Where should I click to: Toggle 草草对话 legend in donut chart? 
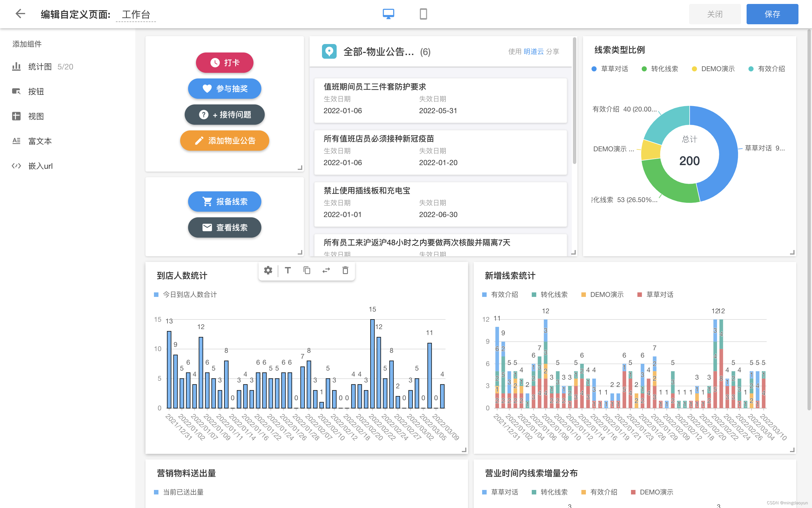610,69
